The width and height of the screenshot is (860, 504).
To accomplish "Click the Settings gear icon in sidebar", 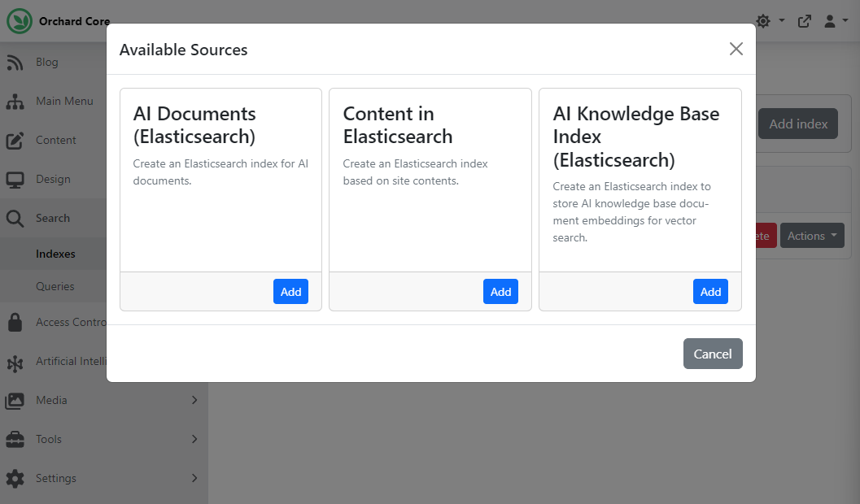I will (15, 479).
